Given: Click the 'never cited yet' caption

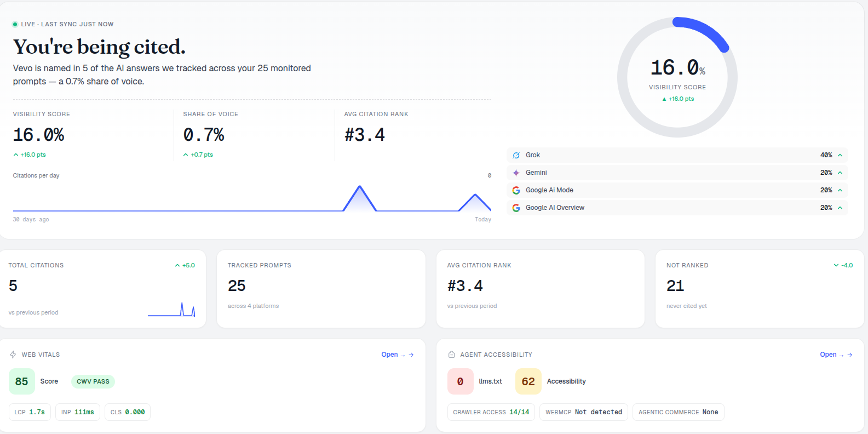Looking at the screenshot, I should pyautogui.click(x=687, y=306).
